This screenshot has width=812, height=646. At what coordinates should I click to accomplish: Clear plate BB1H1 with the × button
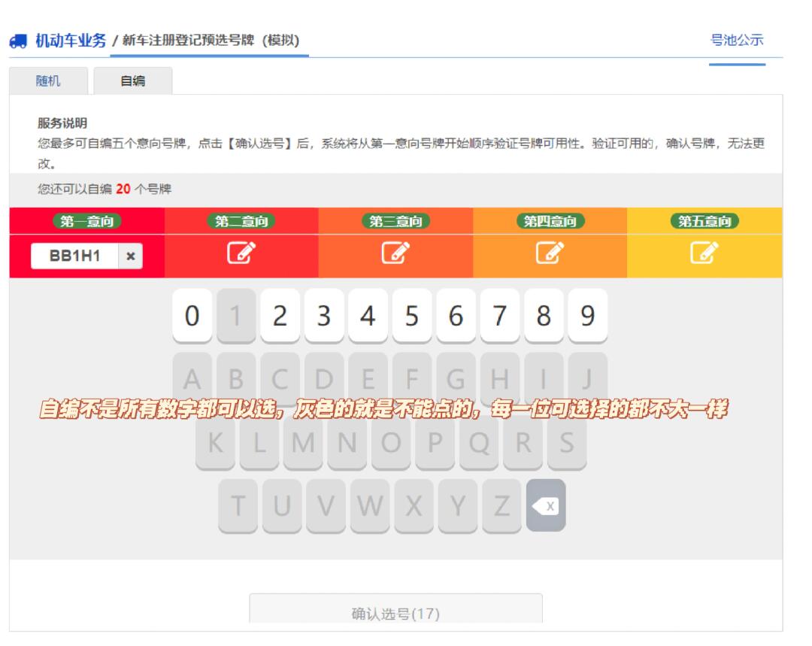click(x=131, y=256)
